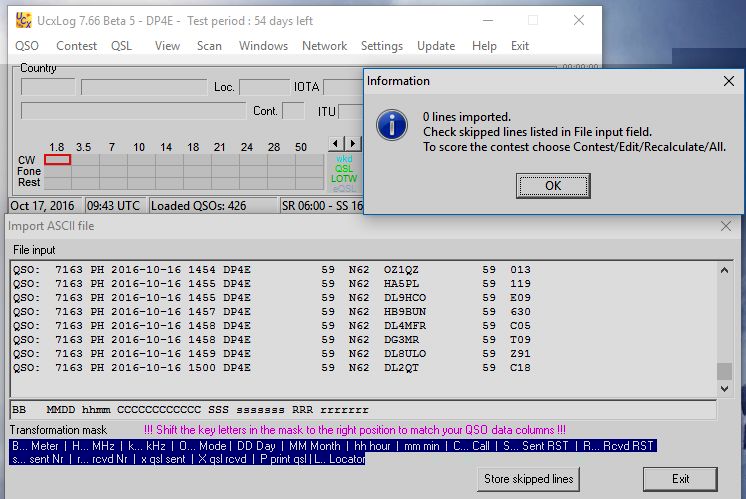Open the Help menu

[484, 46]
